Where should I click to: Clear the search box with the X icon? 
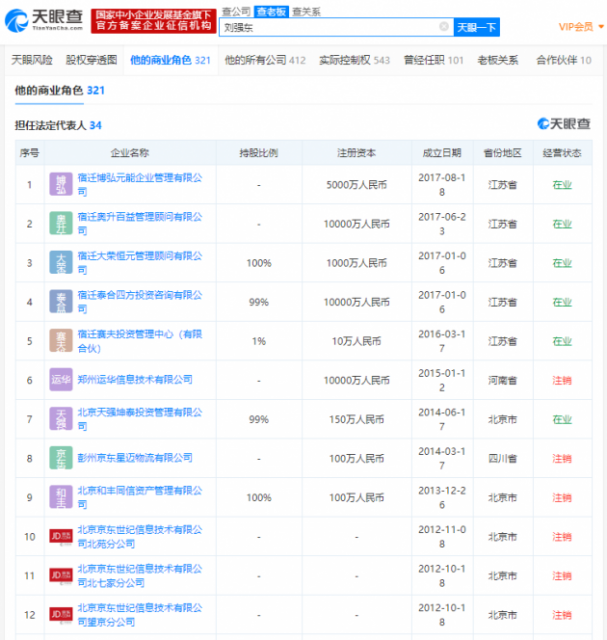click(x=443, y=26)
